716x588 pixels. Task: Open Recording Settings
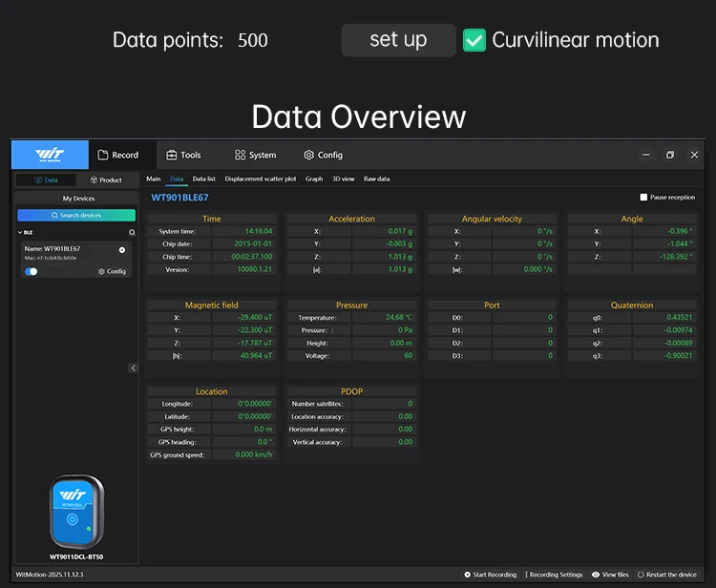click(x=554, y=575)
